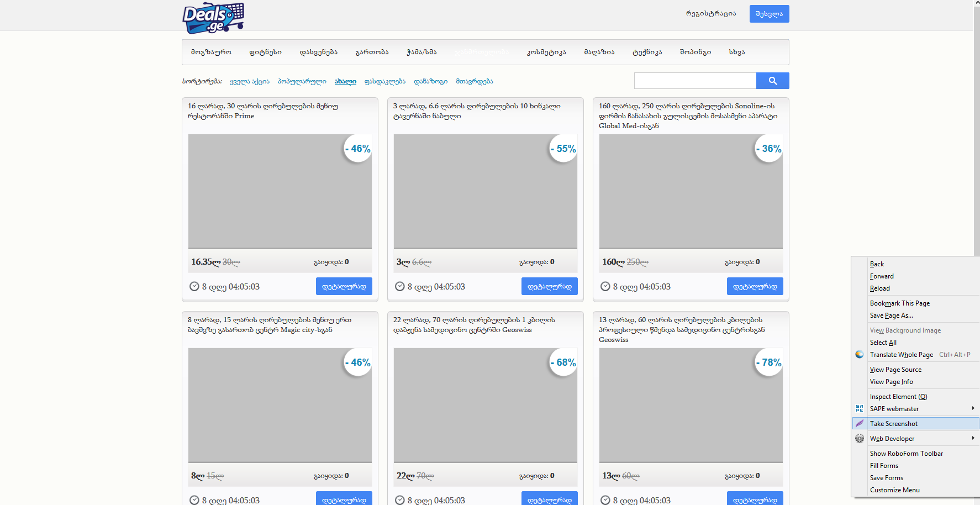Open the რეგისტრაცია registration link
The height and width of the screenshot is (505, 980).
pos(711,14)
